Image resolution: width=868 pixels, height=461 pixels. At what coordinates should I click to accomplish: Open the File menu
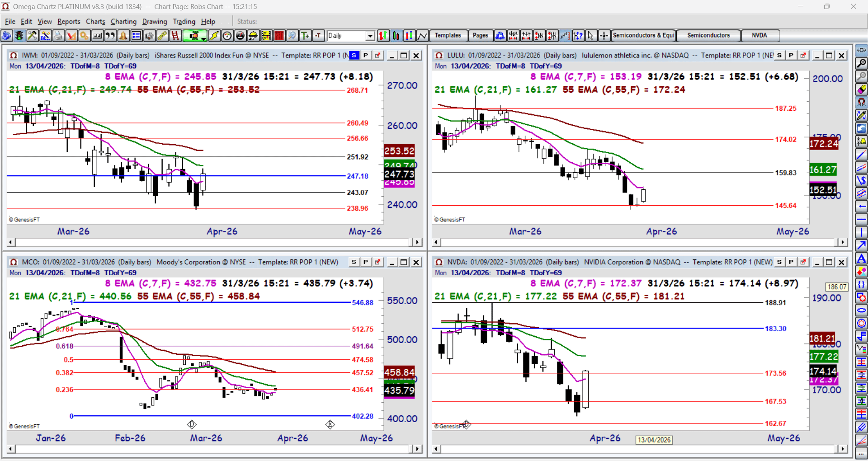point(10,21)
